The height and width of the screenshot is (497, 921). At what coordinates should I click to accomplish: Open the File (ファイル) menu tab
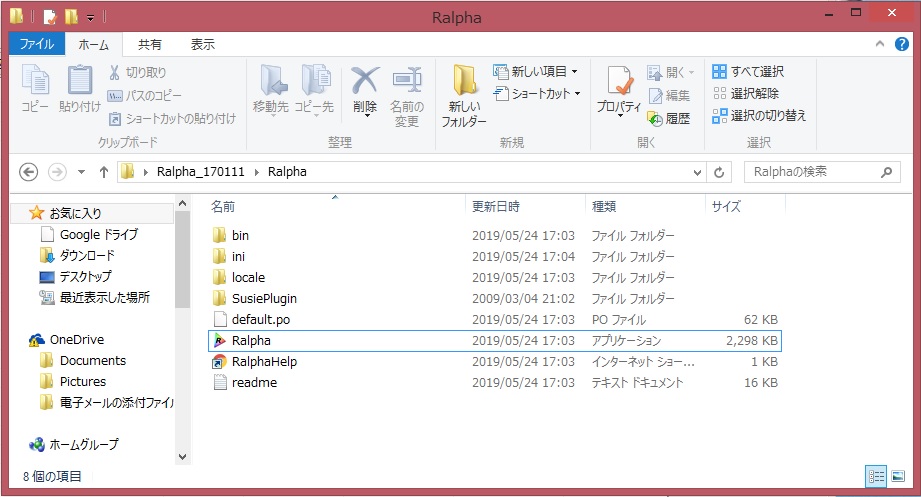coord(37,44)
